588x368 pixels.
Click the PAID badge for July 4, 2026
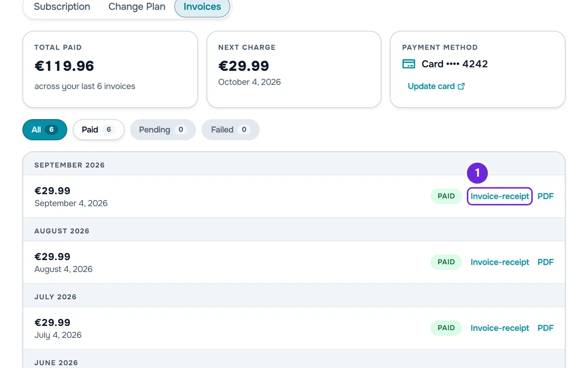[446, 328]
